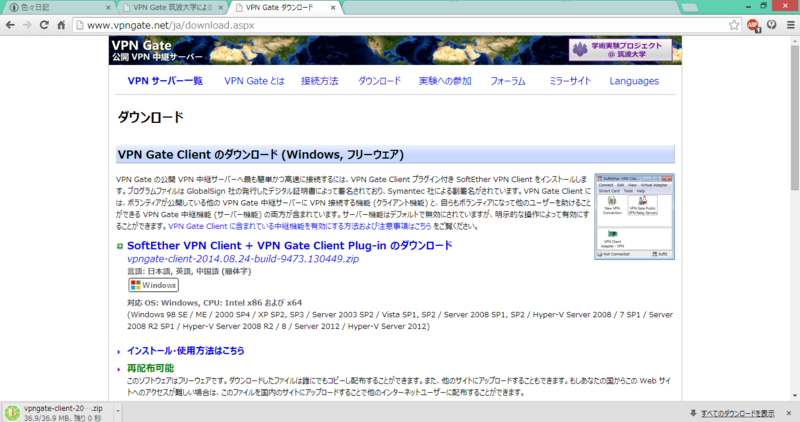Go to 接続方法 page

click(x=319, y=81)
